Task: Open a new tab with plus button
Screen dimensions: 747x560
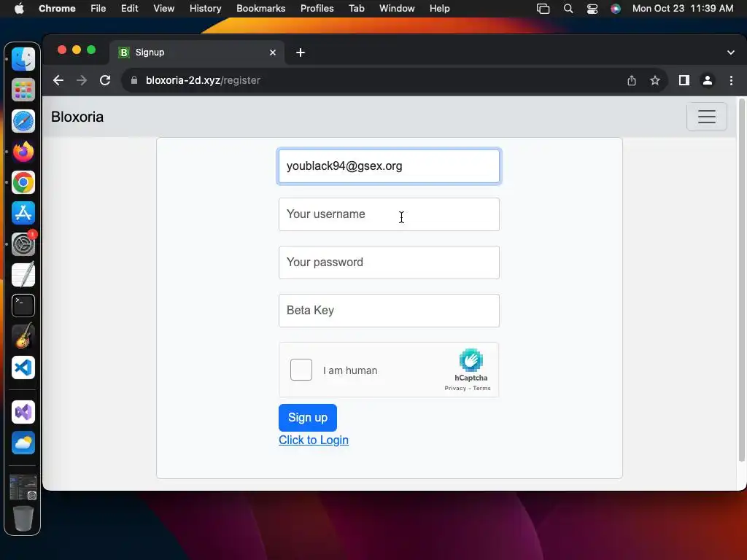Action: pos(300,52)
